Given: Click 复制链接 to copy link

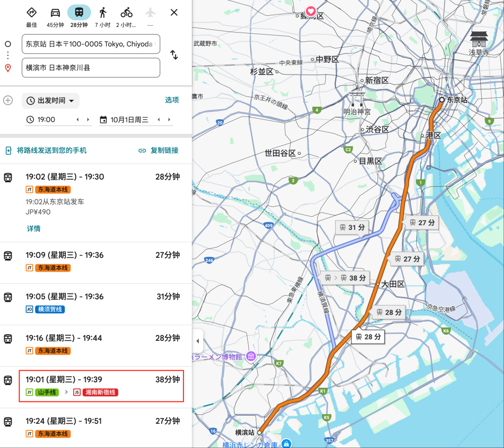Looking at the screenshot, I should coord(159,150).
